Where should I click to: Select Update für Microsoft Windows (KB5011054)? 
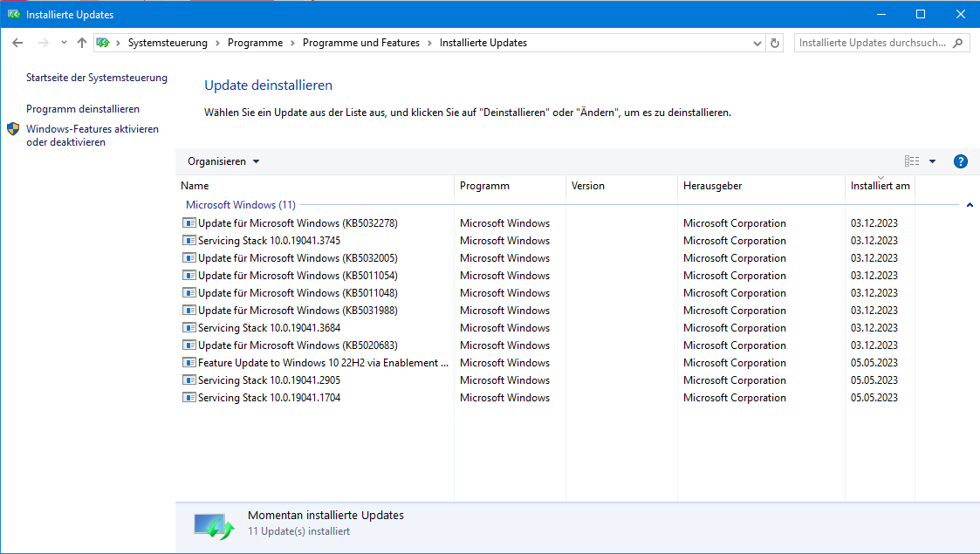pos(298,276)
